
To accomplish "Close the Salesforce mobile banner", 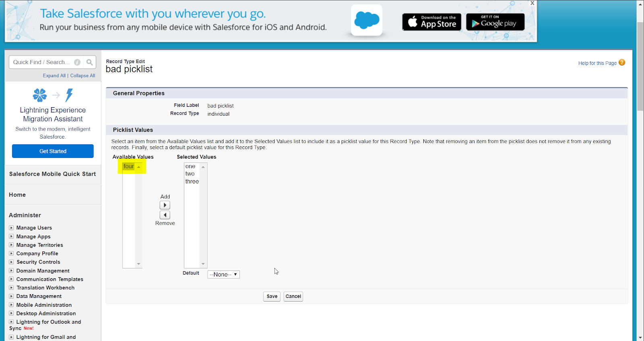I will (x=532, y=3).
